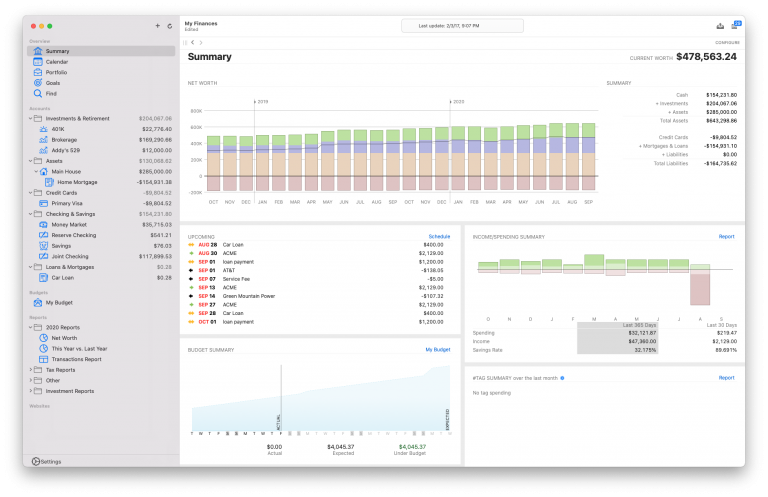Open the My Budget link in Budget Summary
This screenshot has height=497, width=768.
click(x=438, y=350)
